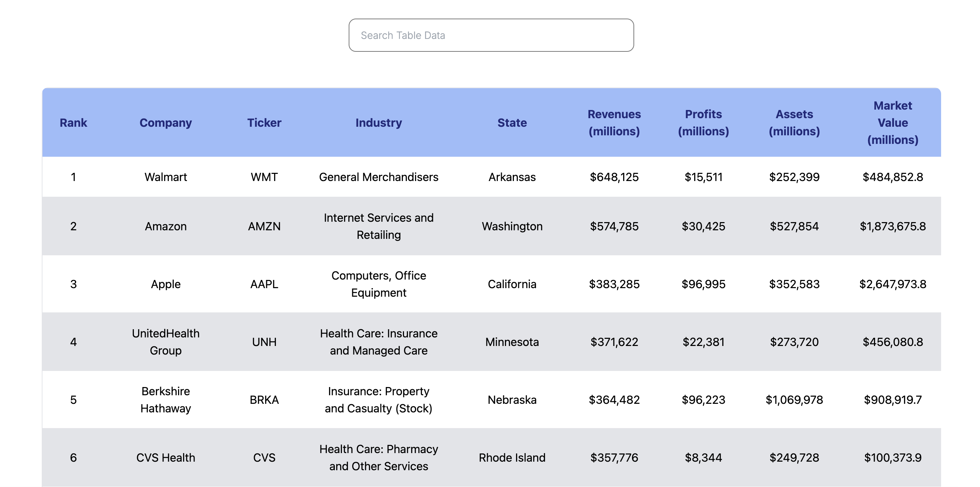Select the CVS Health row
Image resolution: width=980 pixels, height=487 pixels.
click(166, 458)
